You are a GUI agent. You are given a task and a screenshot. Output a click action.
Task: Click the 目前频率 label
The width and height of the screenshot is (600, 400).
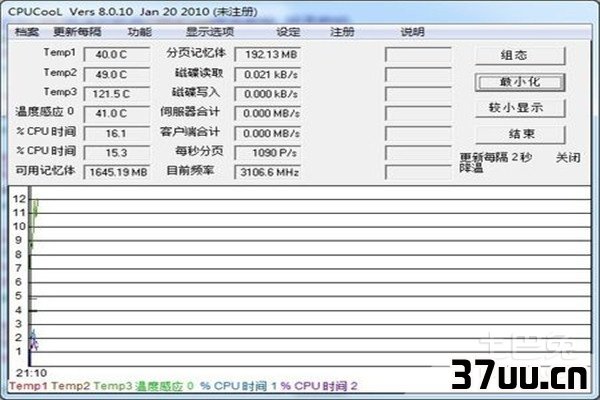(x=190, y=170)
